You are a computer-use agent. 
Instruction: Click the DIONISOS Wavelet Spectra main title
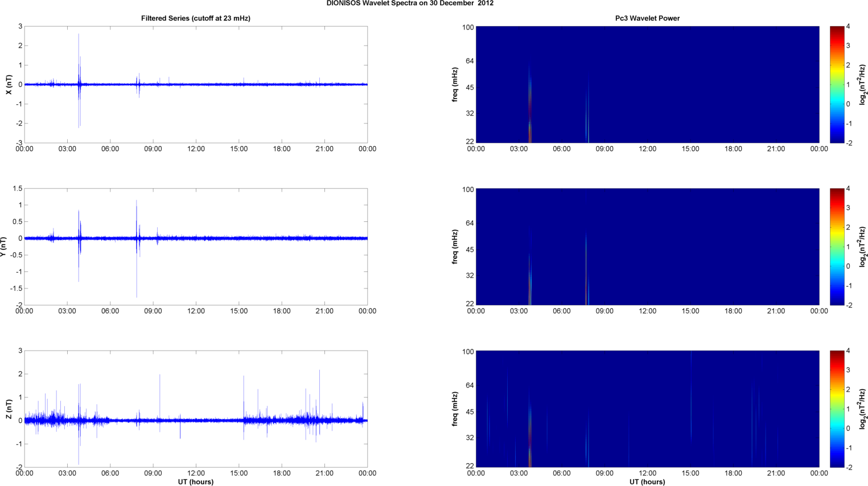click(410, 3)
